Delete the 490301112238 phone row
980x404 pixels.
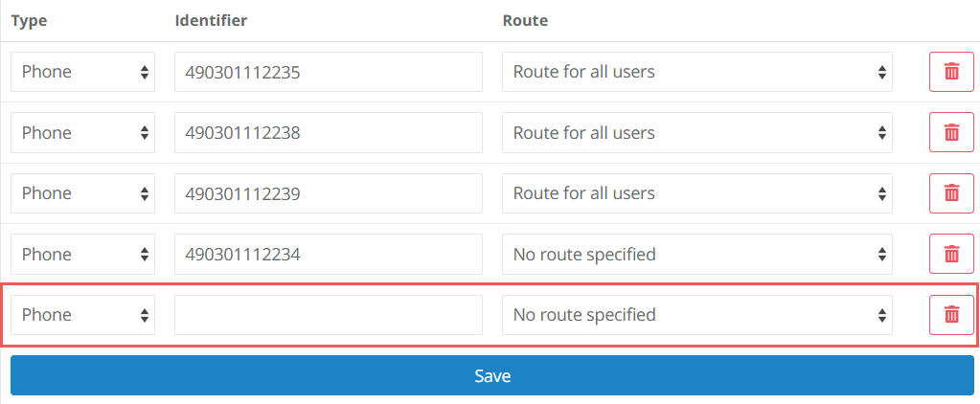tap(951, 133)
